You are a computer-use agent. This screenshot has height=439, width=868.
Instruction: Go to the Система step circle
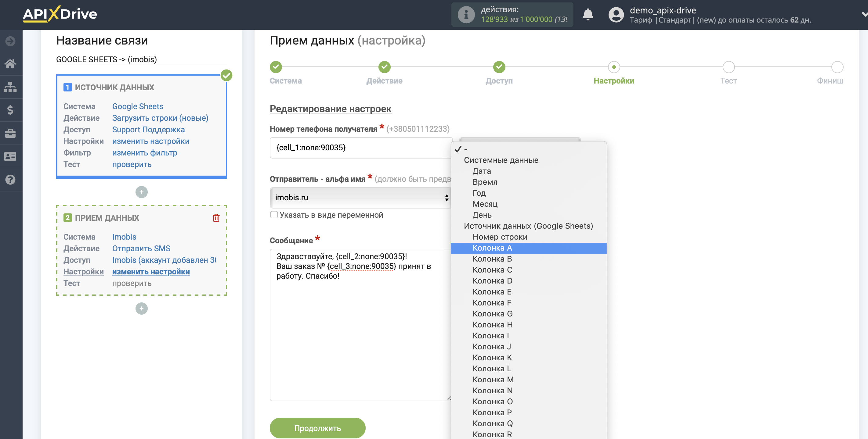276,67
